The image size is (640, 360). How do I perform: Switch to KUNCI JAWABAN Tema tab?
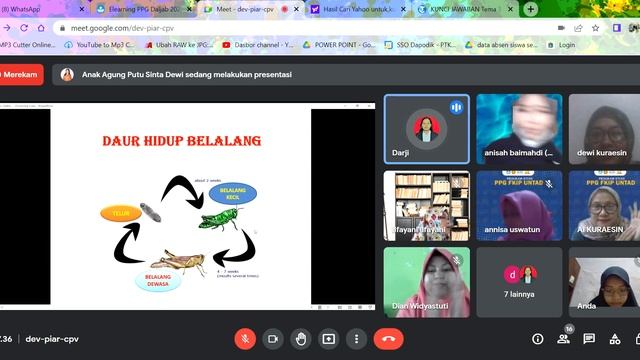click(x=463, y=9)
